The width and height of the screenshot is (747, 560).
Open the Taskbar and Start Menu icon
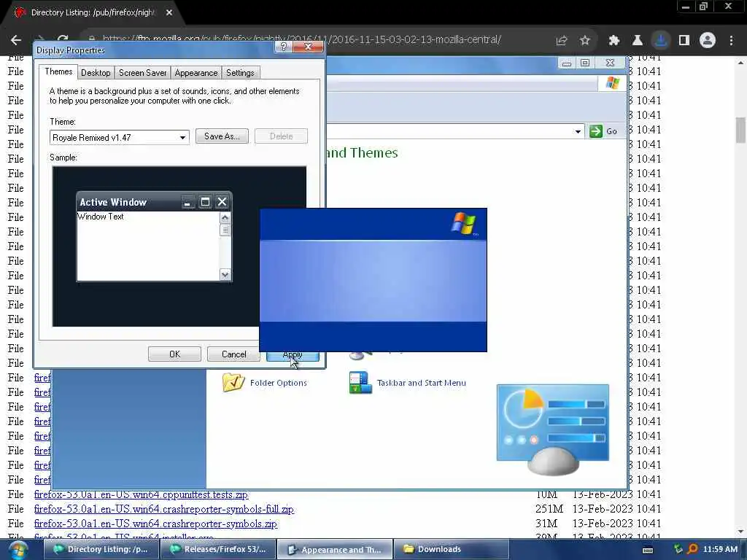(360, 382)
